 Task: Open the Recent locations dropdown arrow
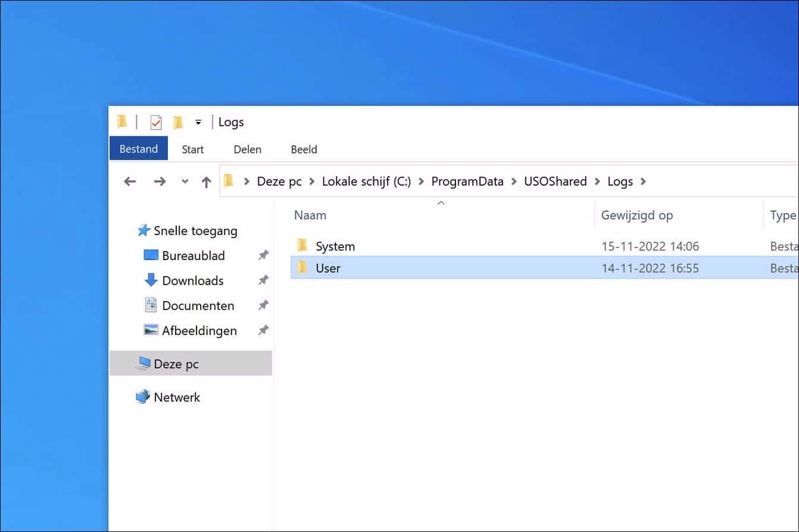(185, 181)
